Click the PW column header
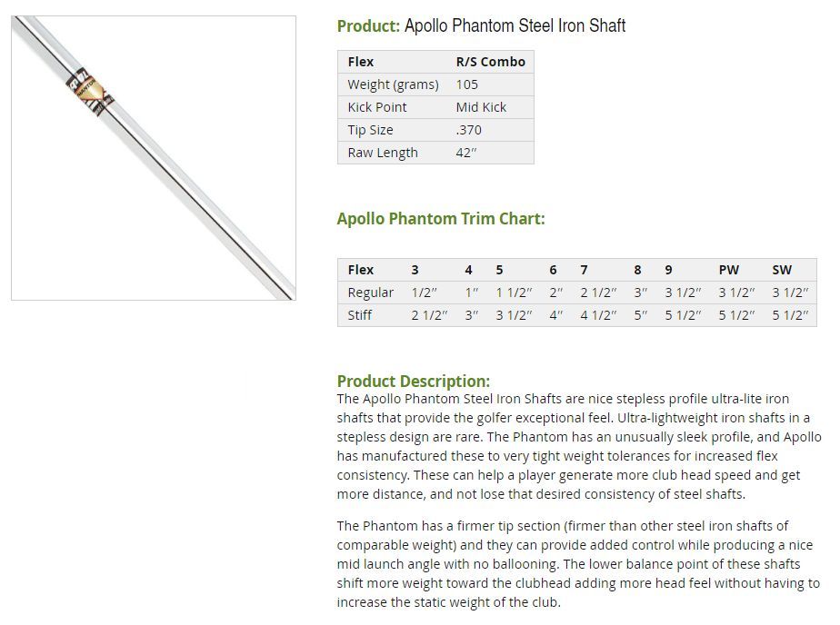 [x=728, y=270]
